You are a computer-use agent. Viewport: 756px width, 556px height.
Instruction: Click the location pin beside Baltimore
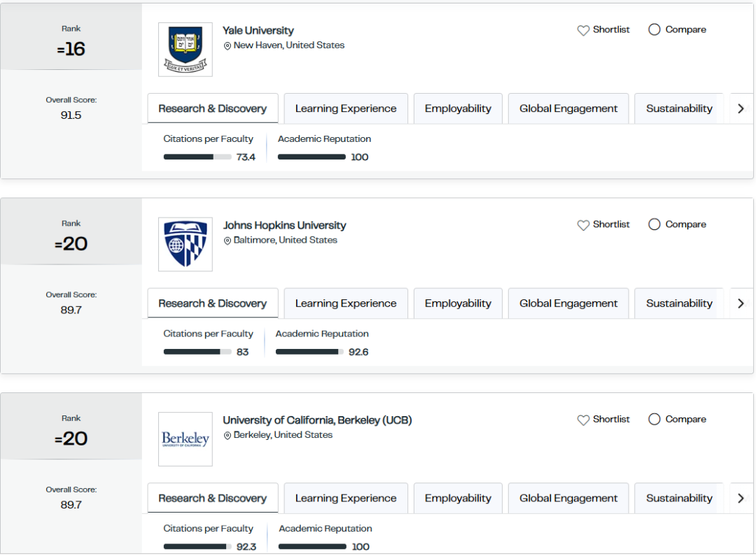coord(227,241)
